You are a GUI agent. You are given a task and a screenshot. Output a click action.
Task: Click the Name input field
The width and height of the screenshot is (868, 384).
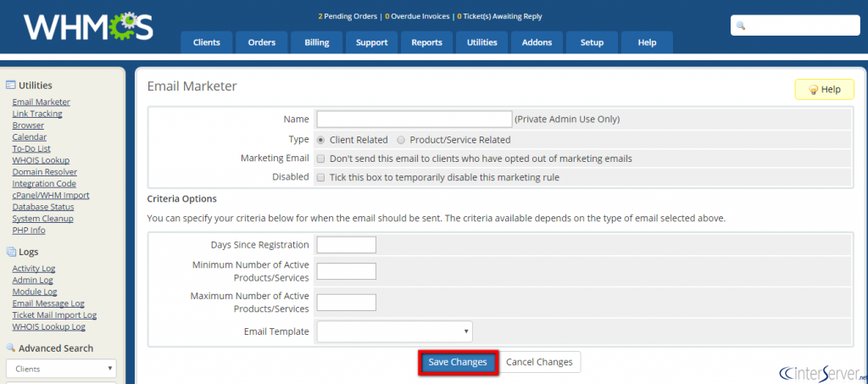coord(414,119)
